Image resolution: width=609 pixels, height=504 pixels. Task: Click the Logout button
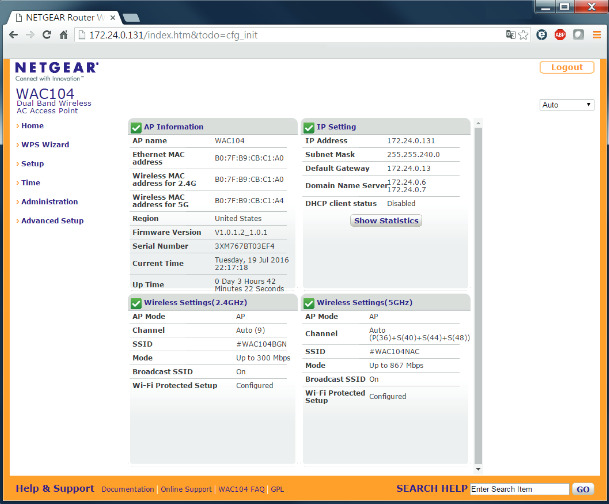click(567, 67)
